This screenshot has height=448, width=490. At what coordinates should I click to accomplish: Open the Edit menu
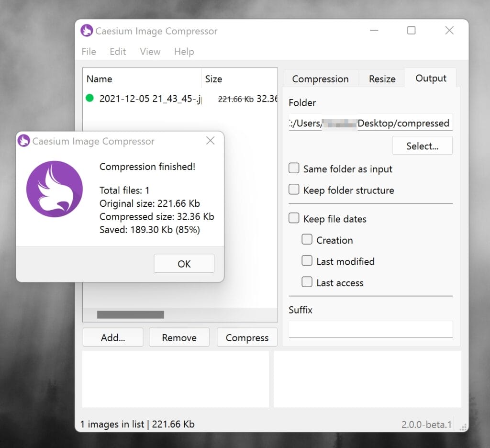coord(118,51)
